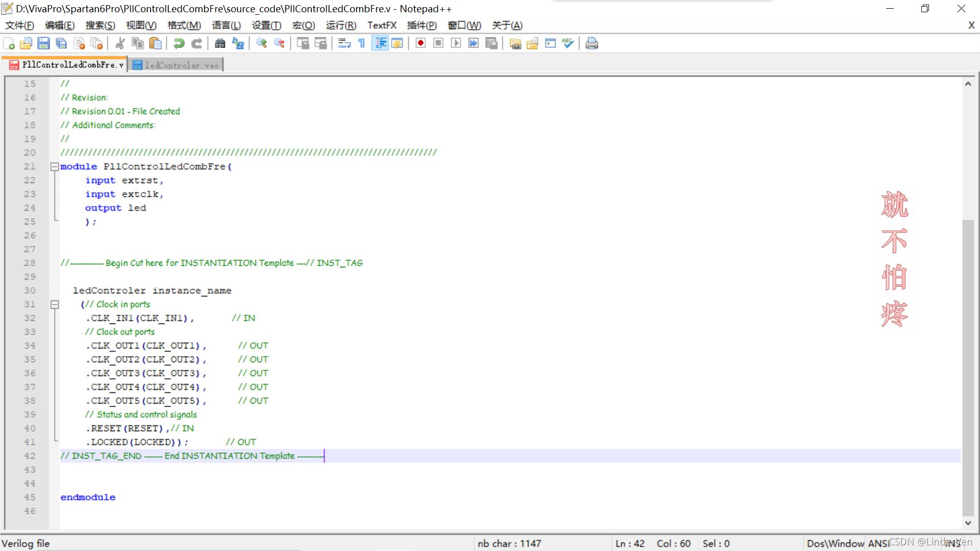
Task: Click the Zoom In magnifier icon
Action: [x=262, y=43]
